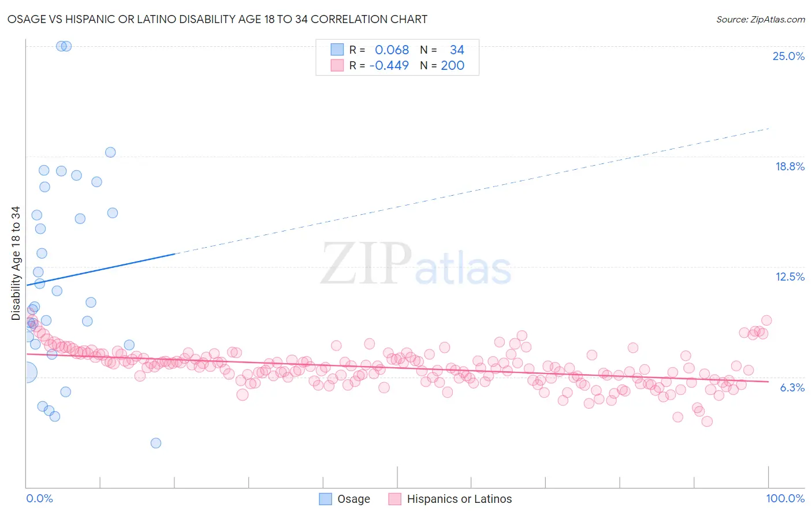Click the pink Hispanics or Latinos legend swatch
The image size is (812, 515).
click(x=395, y=499)
